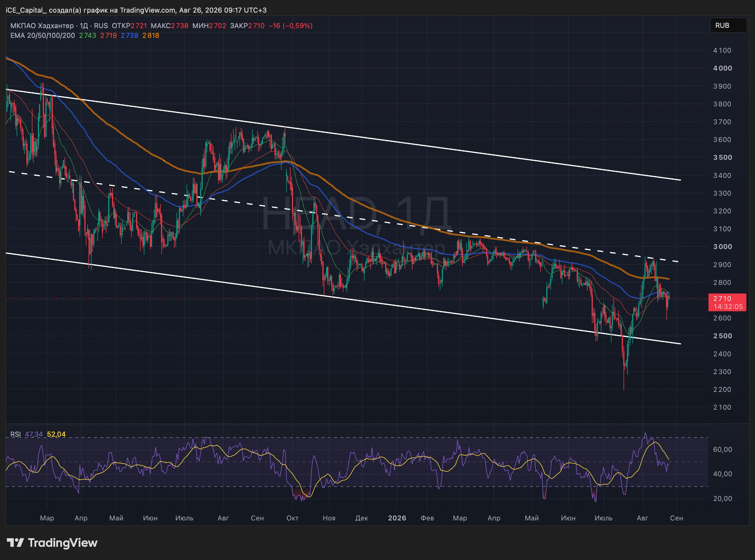Screen dimensions: 755x560
Task: Click the 2800 price axis label
Action: click(722, 282)
